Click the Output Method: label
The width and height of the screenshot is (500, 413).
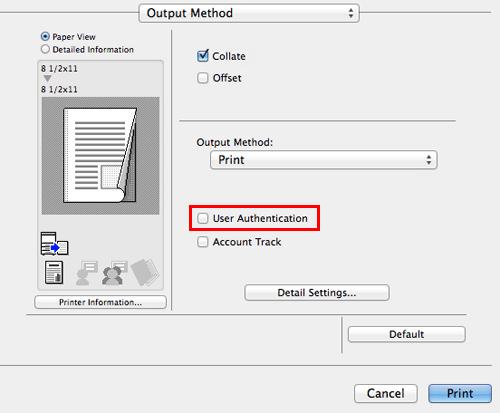coord(235,142)
